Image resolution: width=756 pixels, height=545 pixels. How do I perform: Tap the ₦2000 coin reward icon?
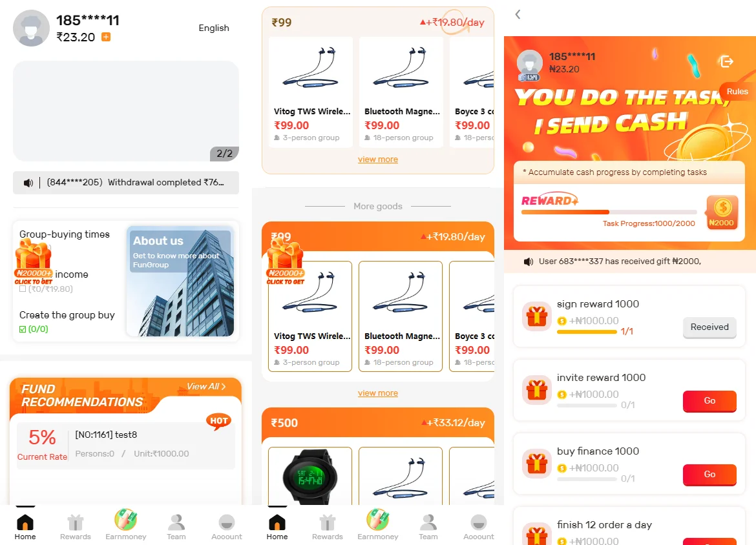tap(722, 212)
